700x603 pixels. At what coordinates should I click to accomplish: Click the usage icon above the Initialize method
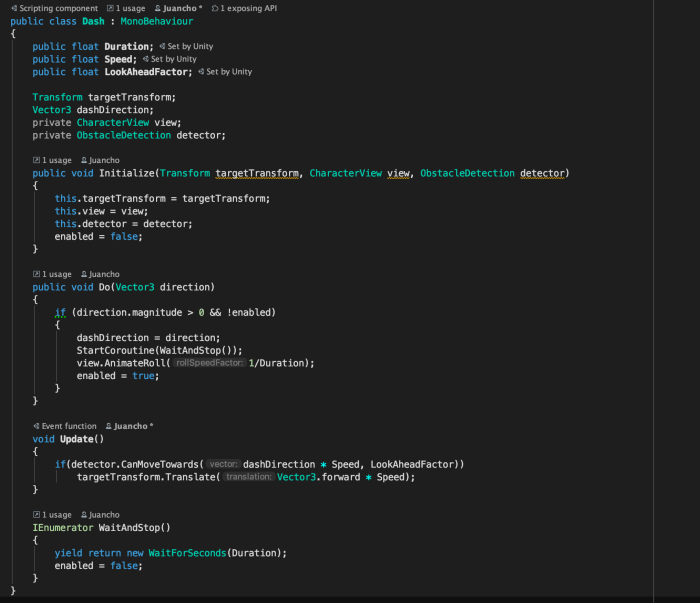coord(36,160)
